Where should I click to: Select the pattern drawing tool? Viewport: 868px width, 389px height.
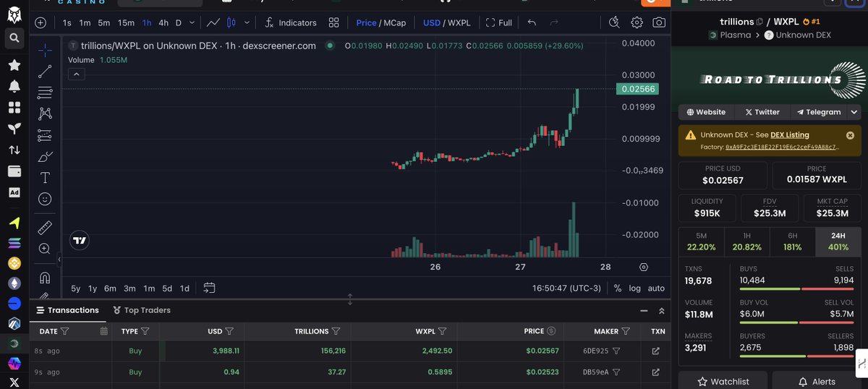pyautogui.click(x=45, y=114)
